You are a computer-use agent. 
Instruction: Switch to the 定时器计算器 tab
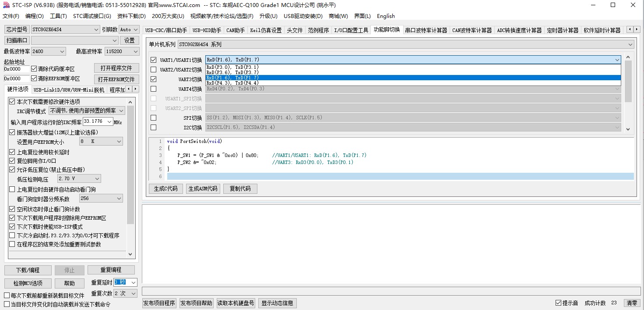[563, 30]
